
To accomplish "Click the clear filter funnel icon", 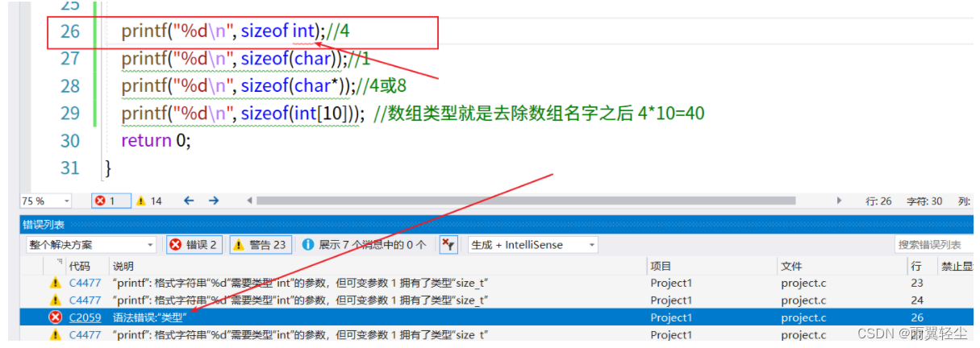I will (448, 245).
